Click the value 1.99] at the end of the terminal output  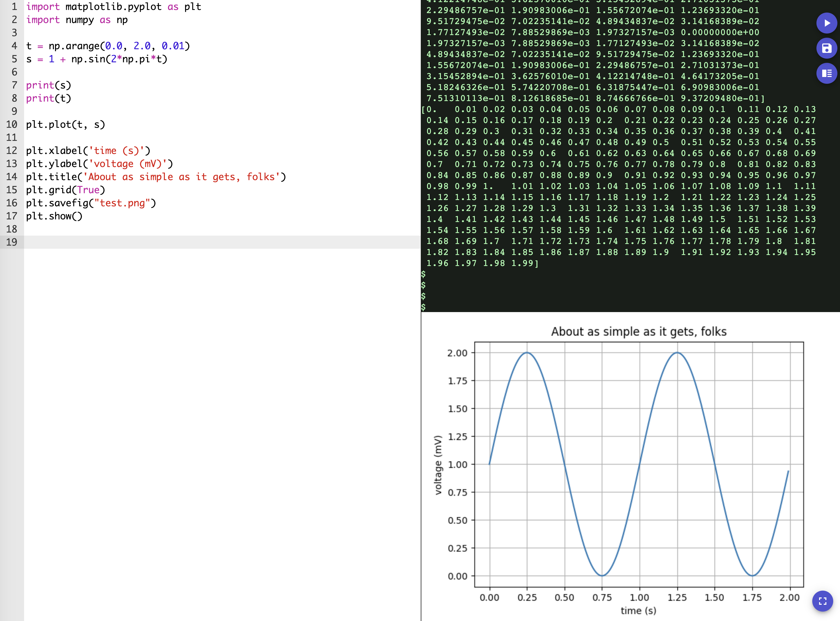tap(525, 263)
